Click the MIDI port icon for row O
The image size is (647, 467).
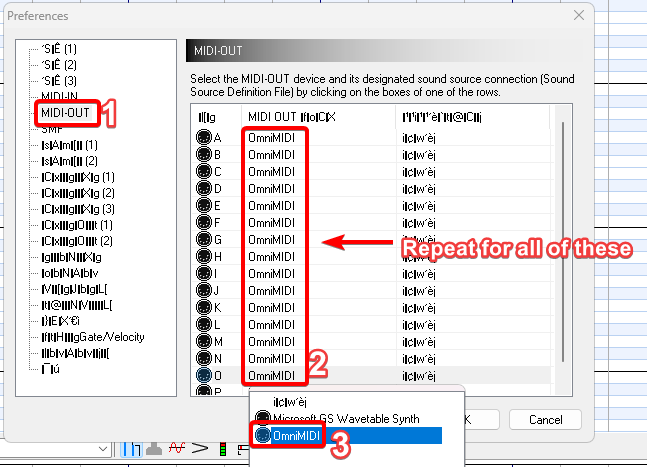click(x=204, y=375)
